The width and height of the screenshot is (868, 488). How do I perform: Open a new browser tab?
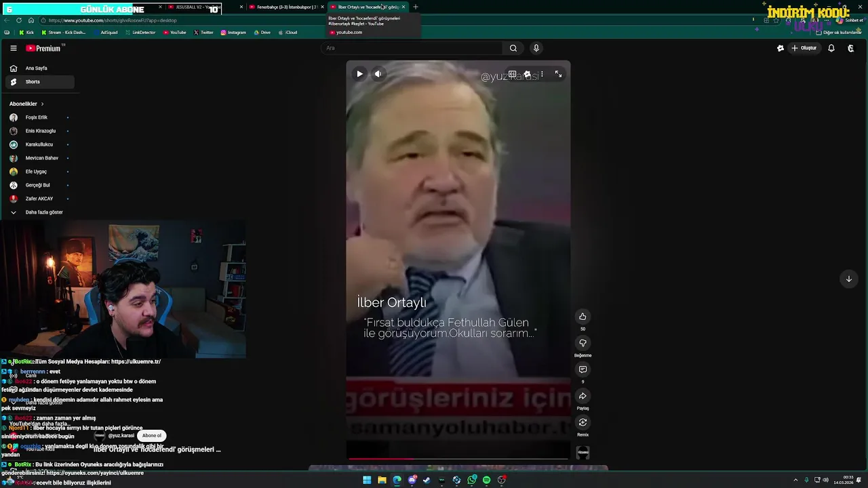[x=416, y=7]
